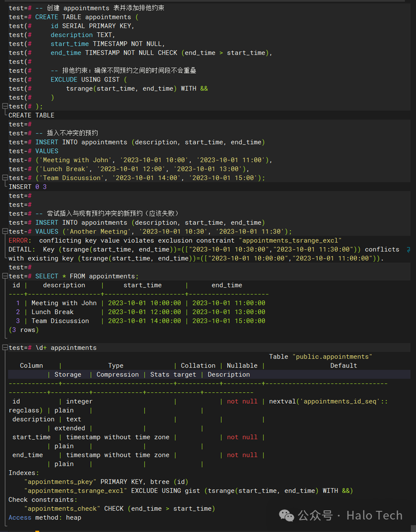Click "Meeting with John" in query results

pyautogui.click(x=64, y=303)
